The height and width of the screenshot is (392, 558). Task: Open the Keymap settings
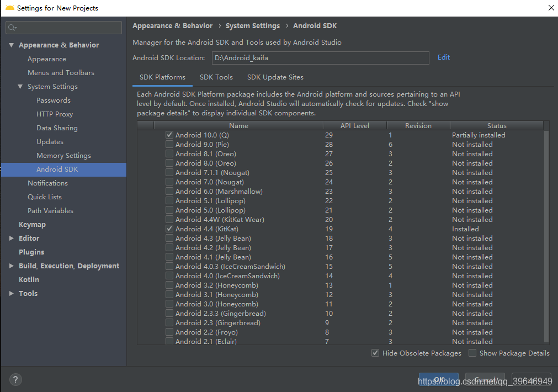[x=32, y=225]
